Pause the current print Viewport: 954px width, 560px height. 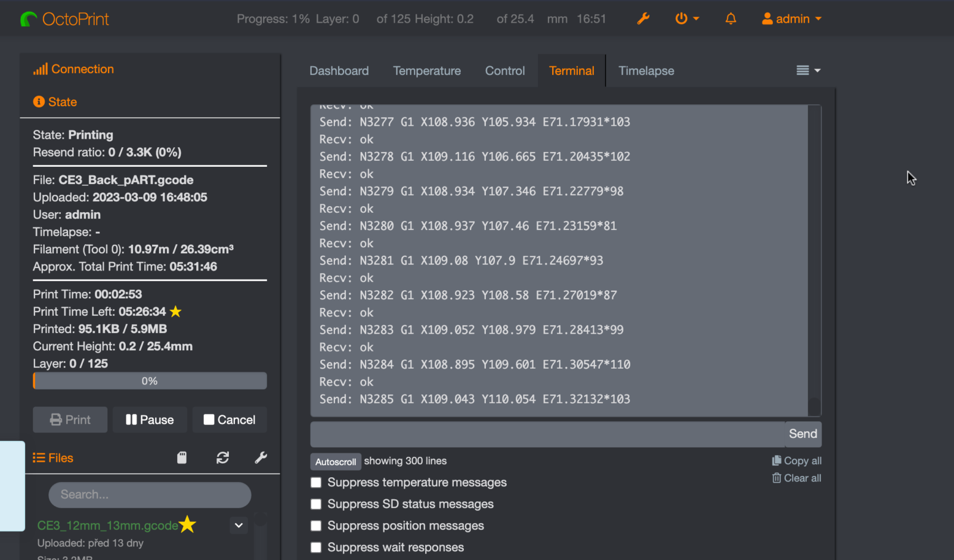[x=150, y=420]
